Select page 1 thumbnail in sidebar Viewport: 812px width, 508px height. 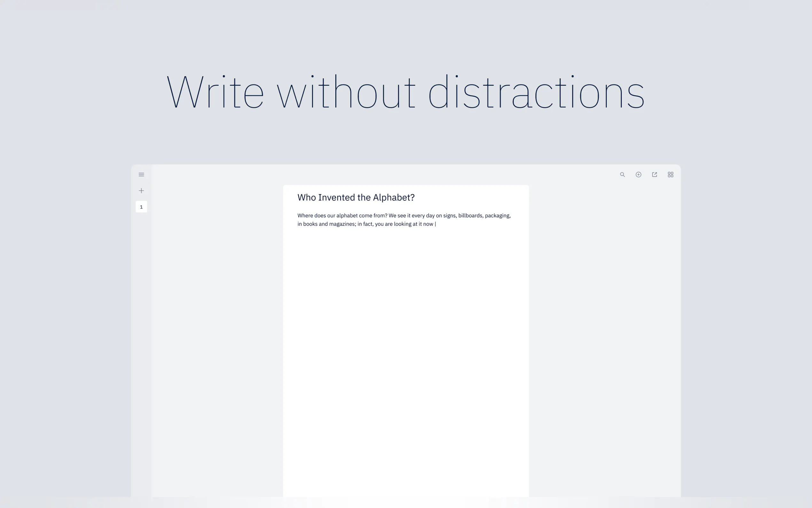click(x=141, y=207)
